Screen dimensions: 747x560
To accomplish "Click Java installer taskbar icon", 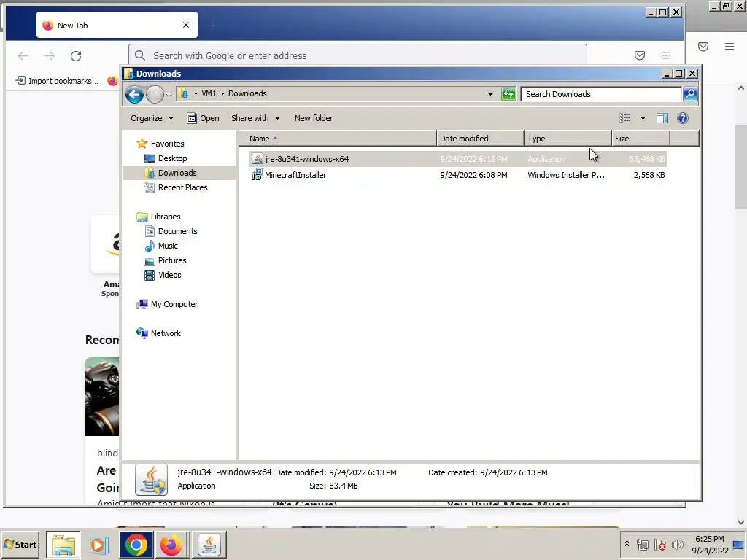I will pyautogui.click(x=209, y=544).
